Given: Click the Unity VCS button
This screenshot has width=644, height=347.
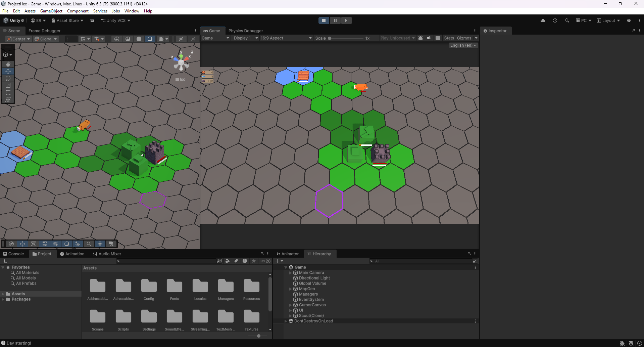Looking at the screenshot, I should (x=115, y=20).
